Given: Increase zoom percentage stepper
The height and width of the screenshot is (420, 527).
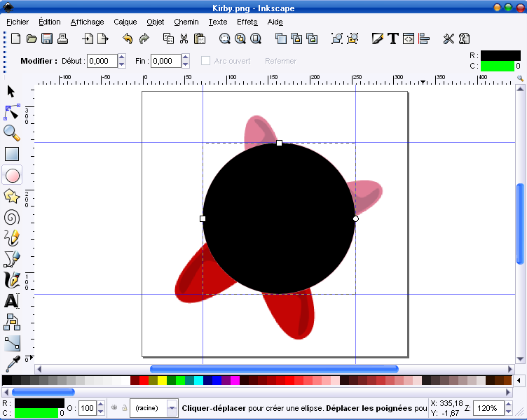Looking at the screenshot, I should (x=508, y=405).
